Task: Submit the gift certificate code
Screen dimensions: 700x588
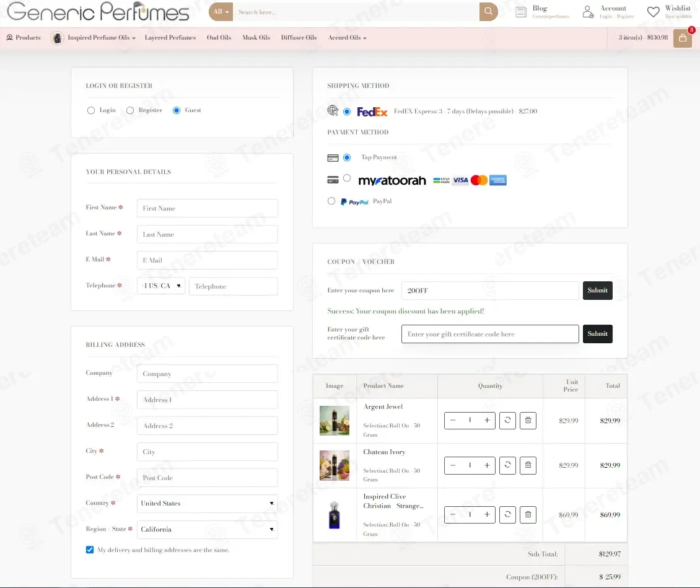Action: pos(597,333)
